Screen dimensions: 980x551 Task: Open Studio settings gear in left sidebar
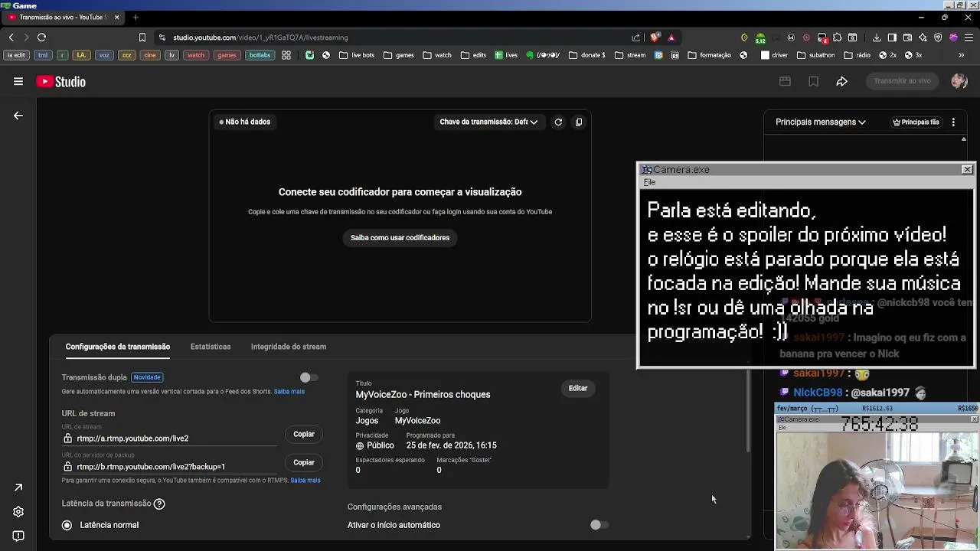click(18, 512)
